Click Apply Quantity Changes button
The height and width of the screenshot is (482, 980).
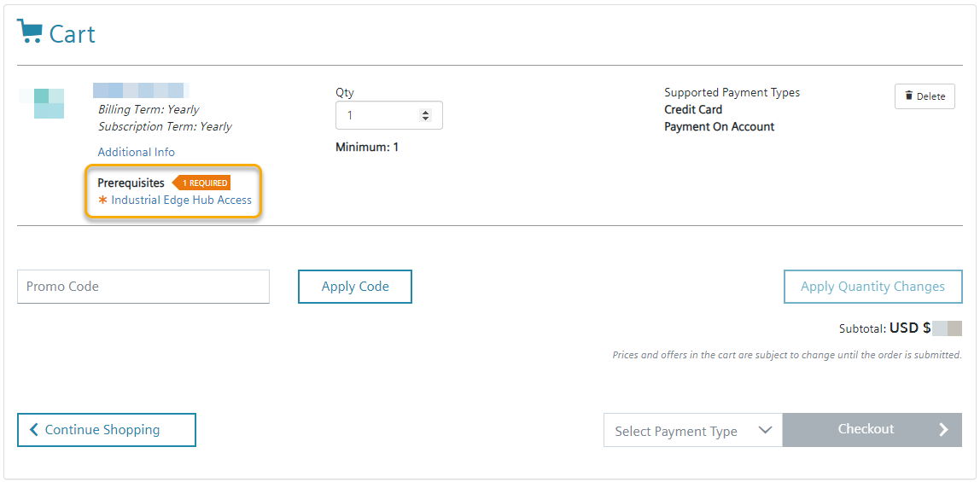[872, 287]
